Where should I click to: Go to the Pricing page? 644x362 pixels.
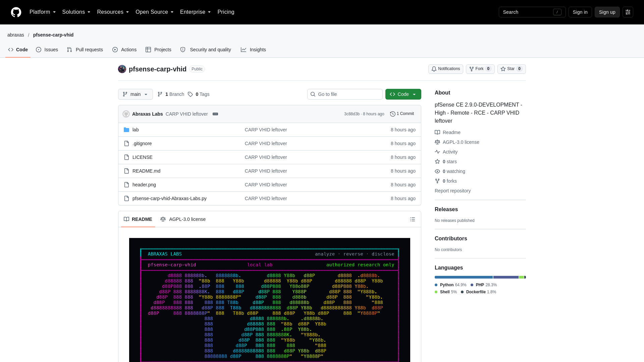[x=226, y=12]
